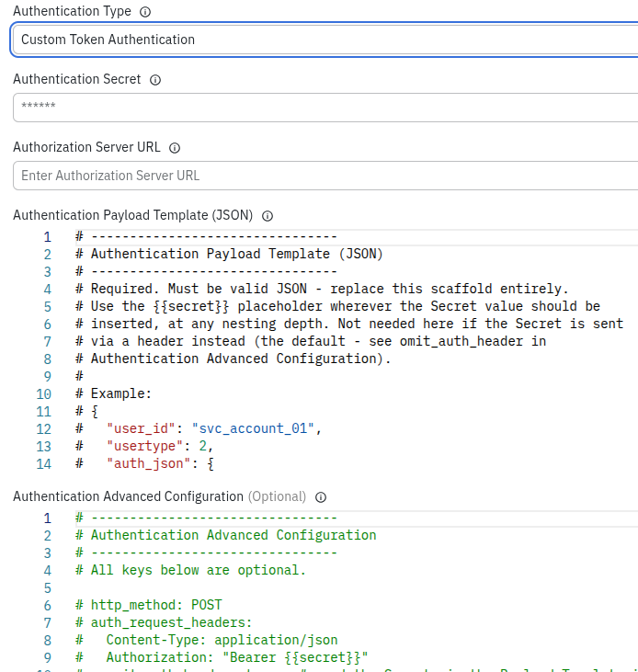Click line '# Authentication Advanced Configuration' in second editor
The height and width of the screenshot is (672, 638).
pos(226,536)
